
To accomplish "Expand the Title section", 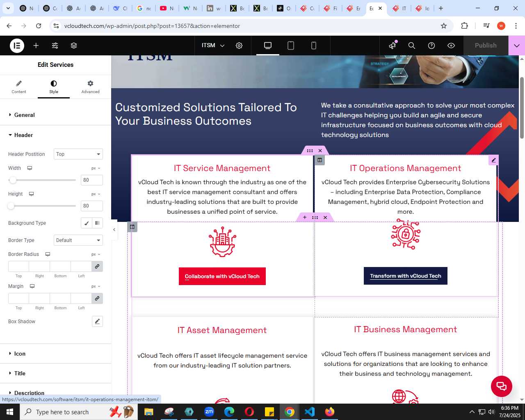I will [x=55, y=373].
